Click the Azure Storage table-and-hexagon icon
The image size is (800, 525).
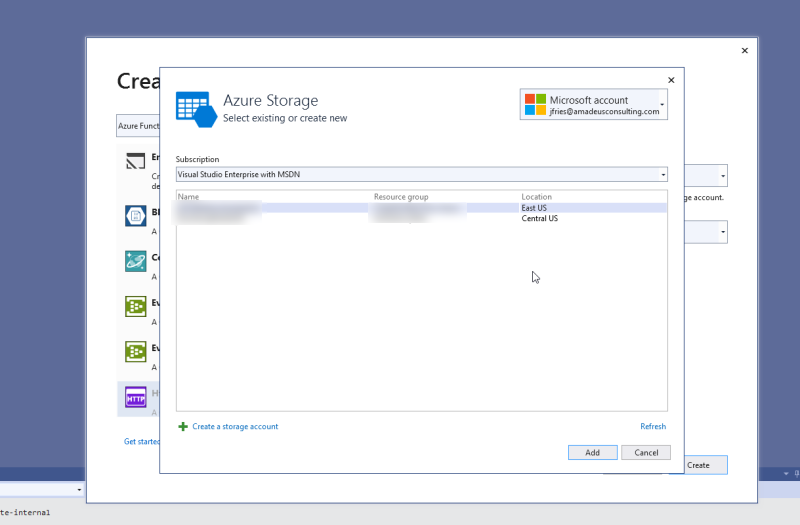(196, 109)
